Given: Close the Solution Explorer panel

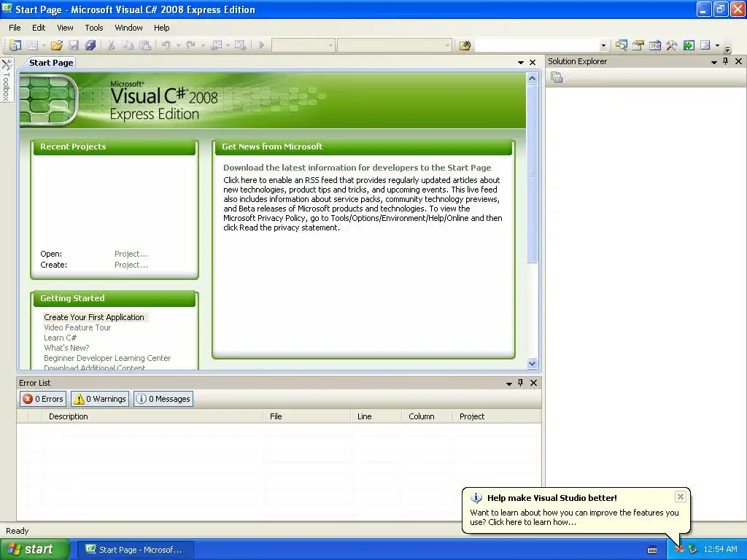Looking at the screenshot, I should pos(738,61).
